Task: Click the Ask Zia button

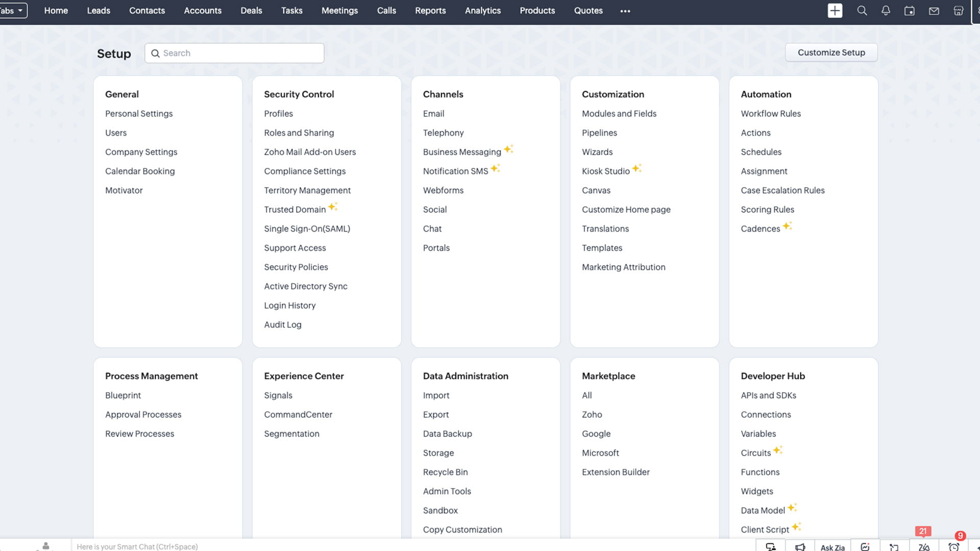Action: [x=832, y=547]
